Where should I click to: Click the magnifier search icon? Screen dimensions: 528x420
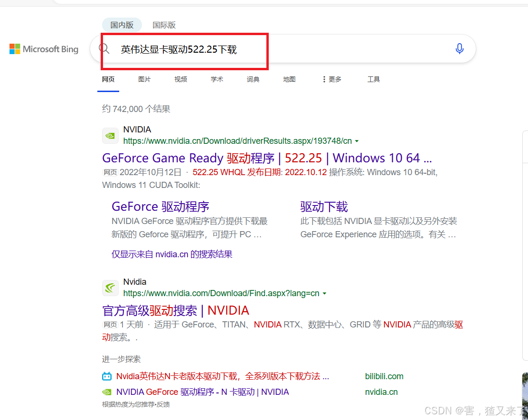[104, 49]
